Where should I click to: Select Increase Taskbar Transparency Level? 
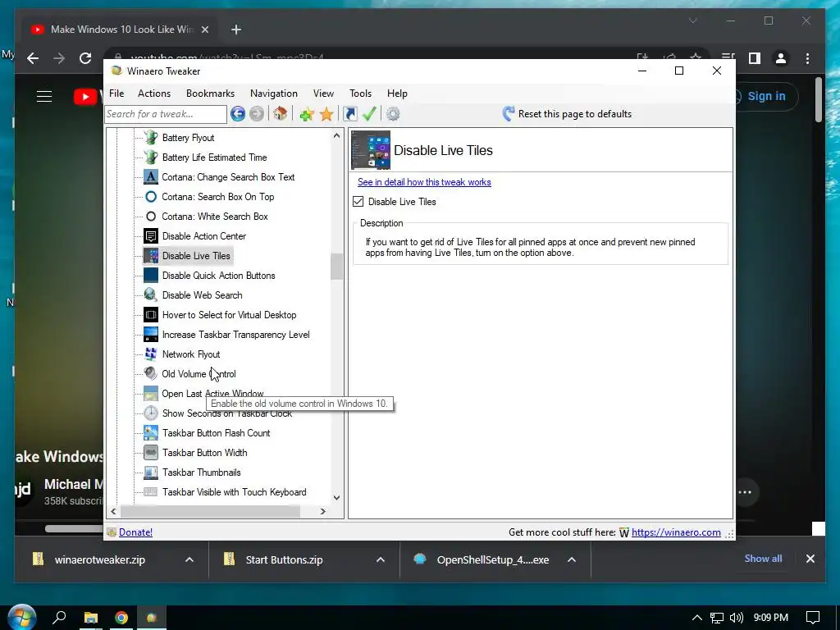(235, 335)
